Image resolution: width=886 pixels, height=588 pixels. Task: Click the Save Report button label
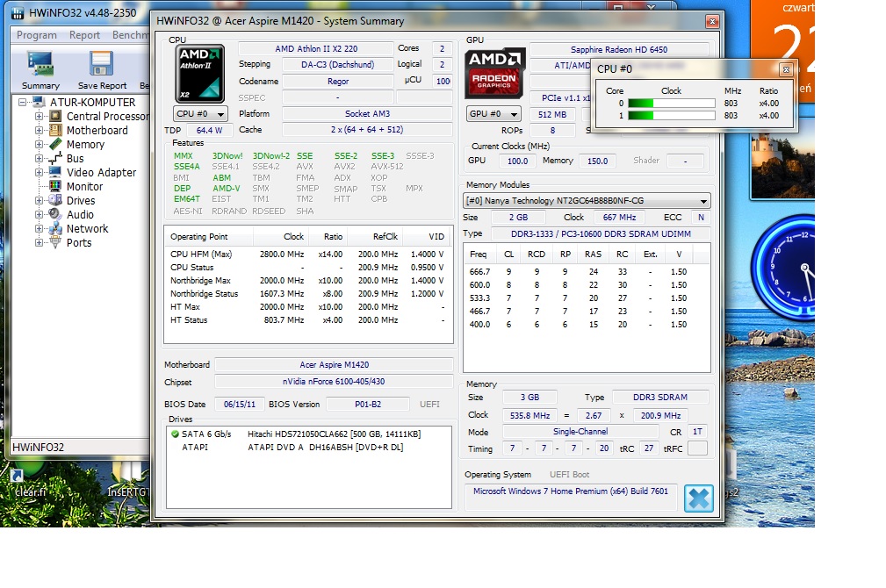pos(102,85)
